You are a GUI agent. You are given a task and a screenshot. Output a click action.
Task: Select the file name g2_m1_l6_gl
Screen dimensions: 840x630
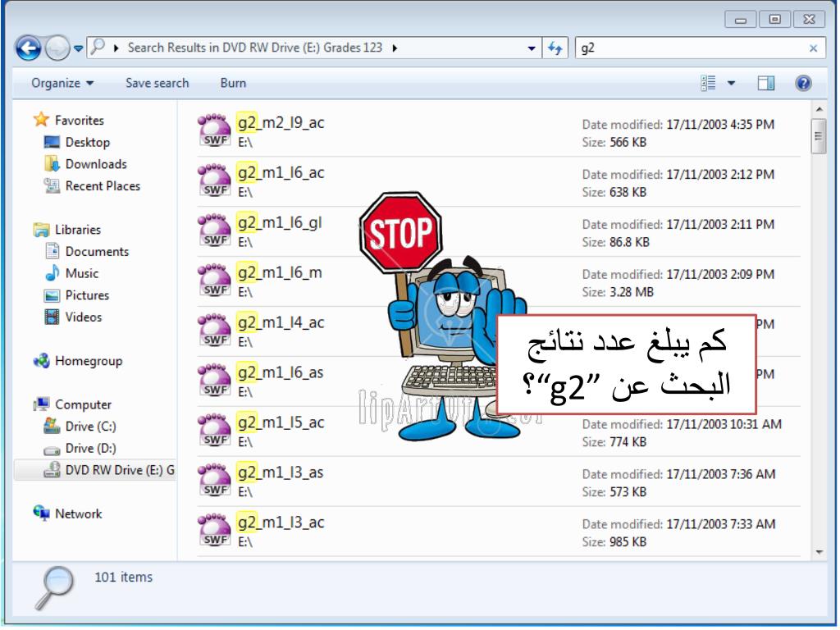280,222
